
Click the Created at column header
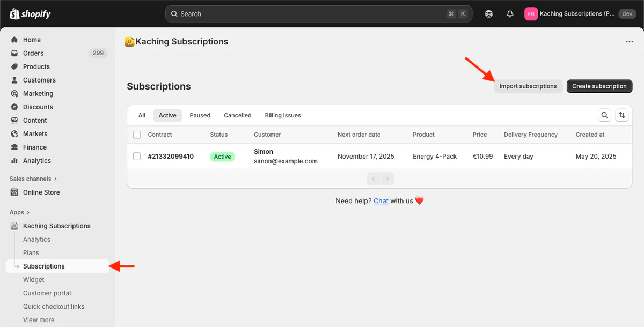click(x=590, y=135)
